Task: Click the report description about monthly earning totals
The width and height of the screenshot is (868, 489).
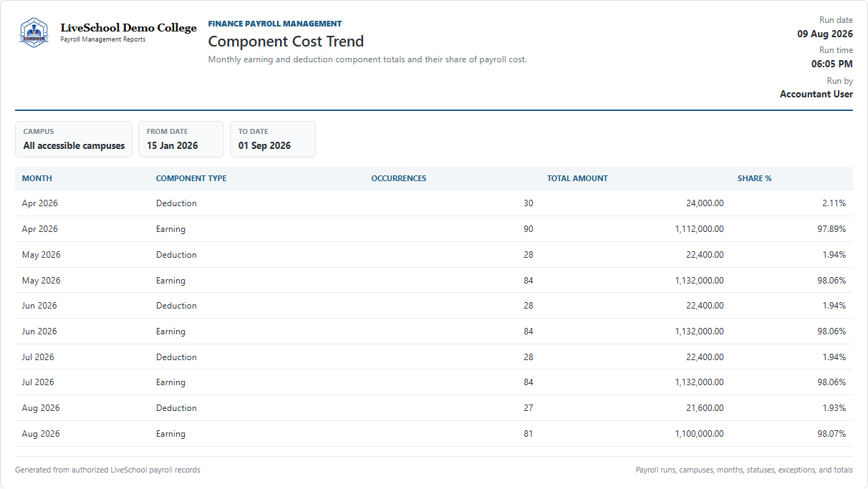Action: (x=367, y=59)
